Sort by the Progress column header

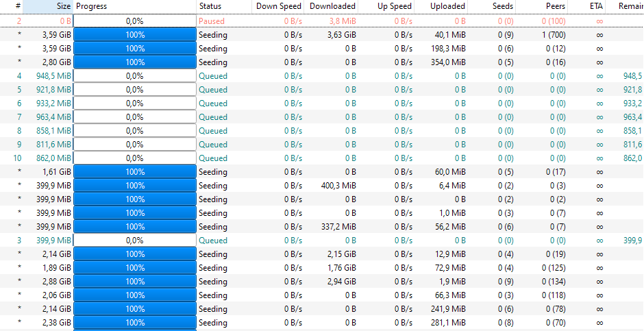tap(135, 6)
